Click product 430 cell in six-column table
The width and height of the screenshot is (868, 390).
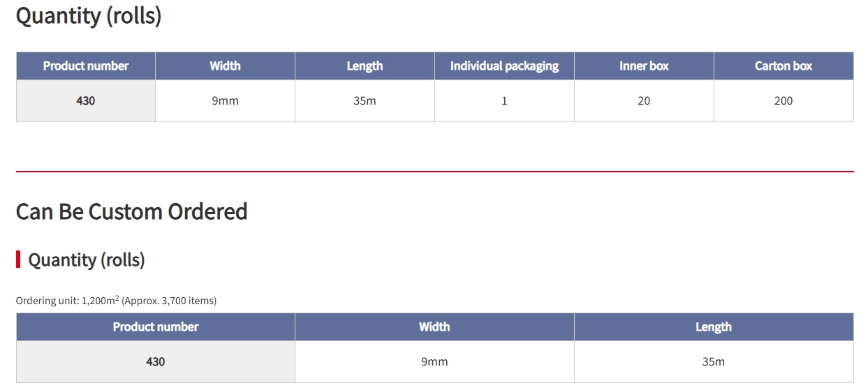point(86,100)
